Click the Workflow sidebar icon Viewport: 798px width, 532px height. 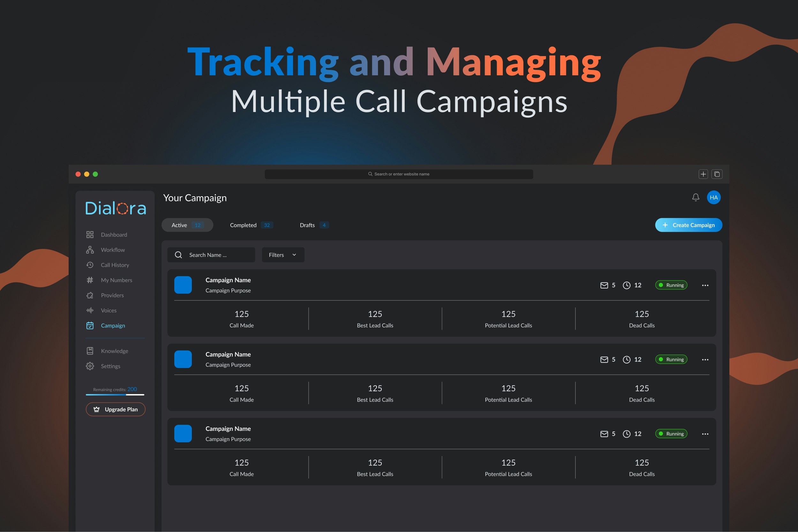[90, 250]
